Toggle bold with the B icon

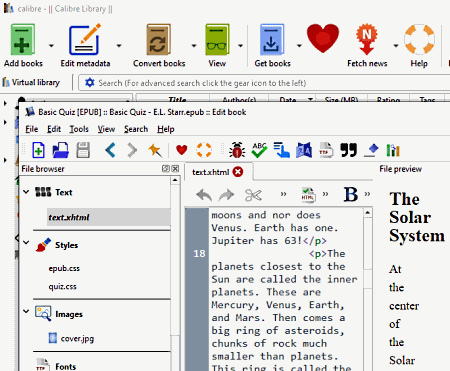pyautogui.click(x=351, y=194)
